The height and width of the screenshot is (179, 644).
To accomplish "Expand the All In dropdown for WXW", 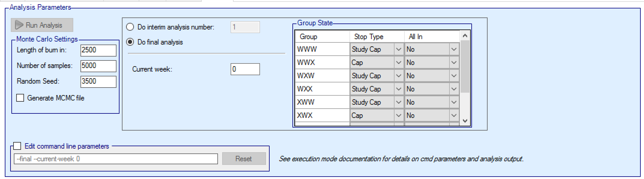I will point(454,76).
